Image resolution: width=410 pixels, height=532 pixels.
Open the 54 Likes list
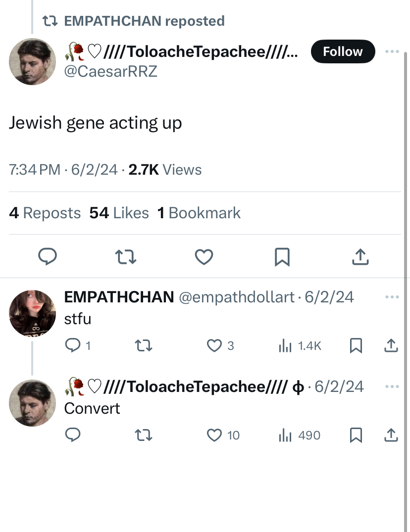(119, 213)
